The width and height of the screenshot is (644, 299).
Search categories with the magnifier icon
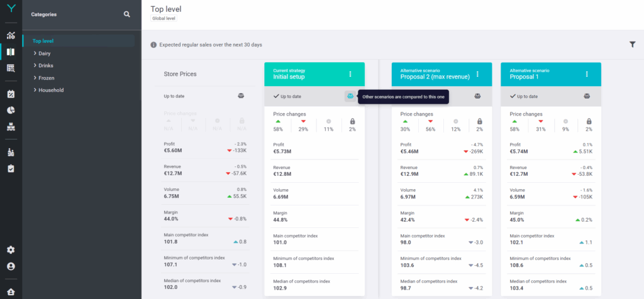[127, 14]
